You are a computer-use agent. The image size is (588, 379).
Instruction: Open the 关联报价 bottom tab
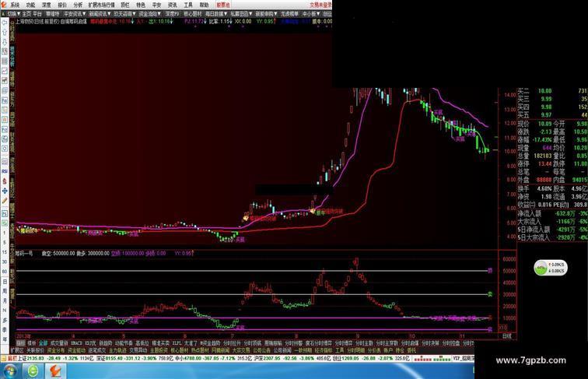click(x=35, y=350)
